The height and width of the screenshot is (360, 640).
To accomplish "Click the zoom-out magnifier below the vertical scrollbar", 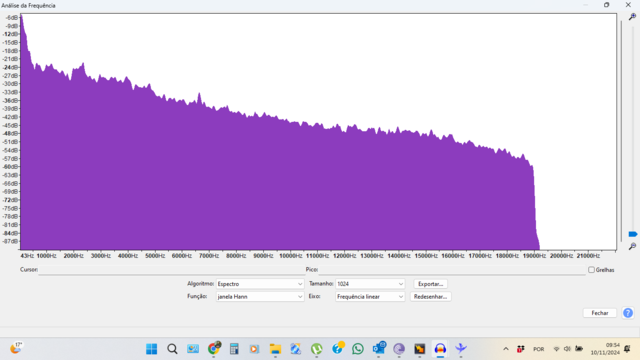I will coord(632,246).
